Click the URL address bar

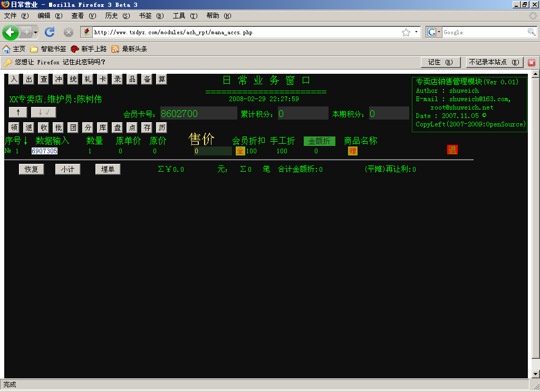(x=246, y=32)
